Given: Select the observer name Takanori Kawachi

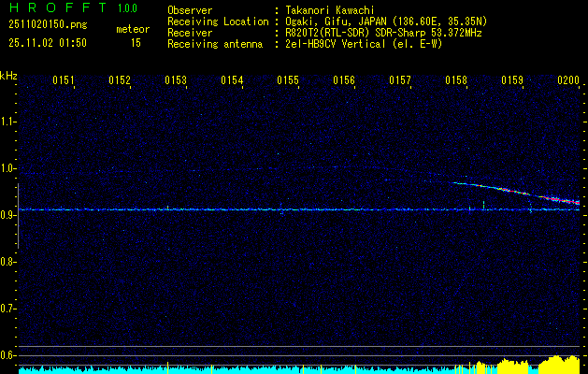Looking at the screenshot, I should point(331,10).
